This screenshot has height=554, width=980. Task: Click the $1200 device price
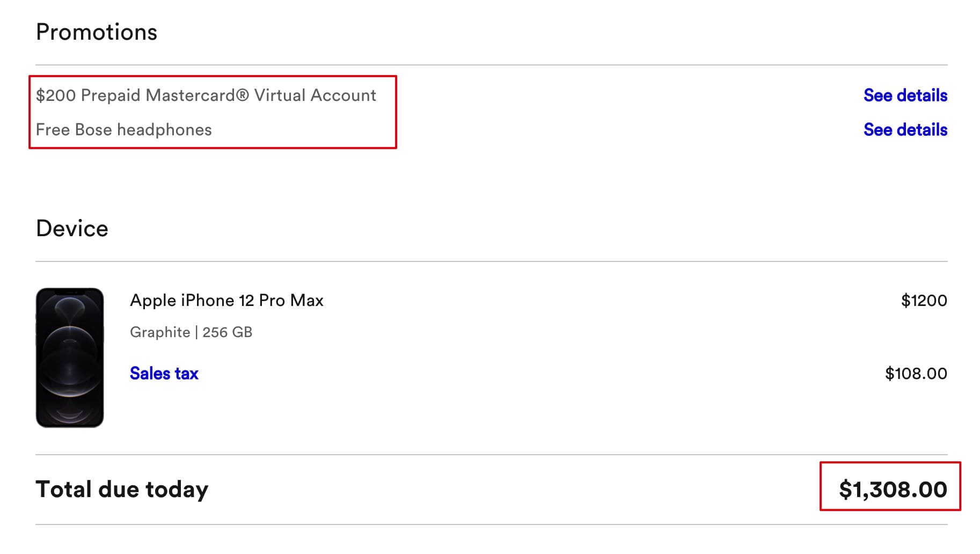924,301
